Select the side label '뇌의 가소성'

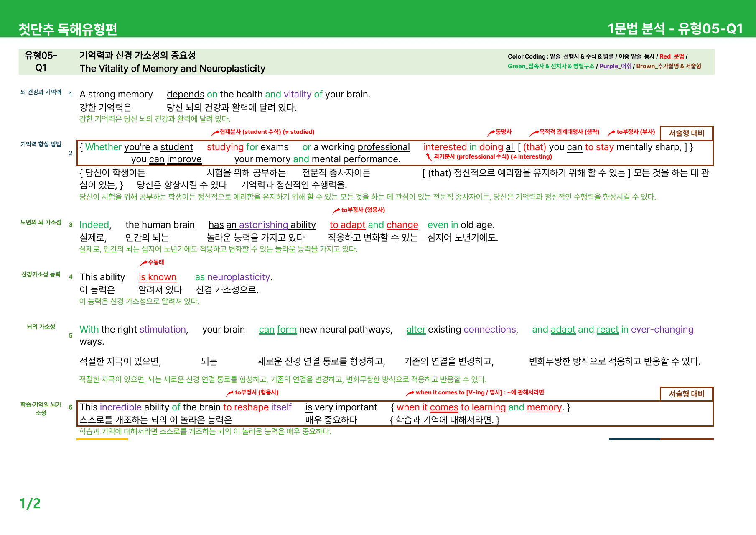[41, 327]
